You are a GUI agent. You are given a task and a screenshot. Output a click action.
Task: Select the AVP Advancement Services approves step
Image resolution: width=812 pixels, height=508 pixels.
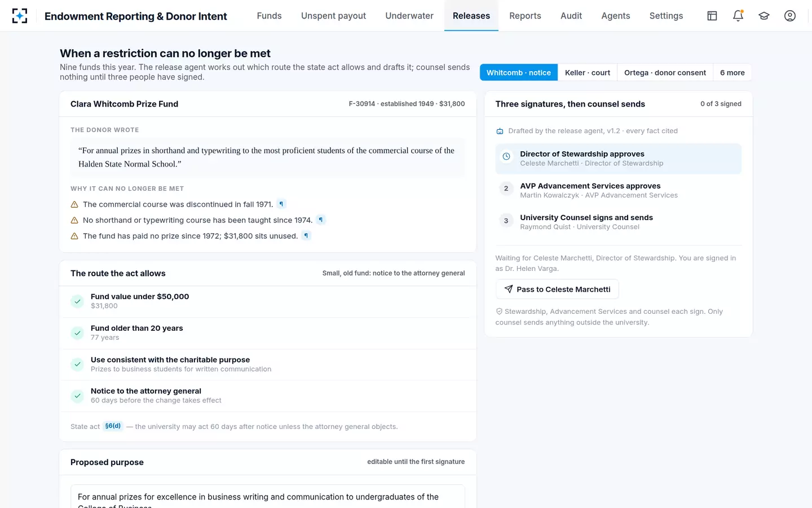click(x=619, y=190)
